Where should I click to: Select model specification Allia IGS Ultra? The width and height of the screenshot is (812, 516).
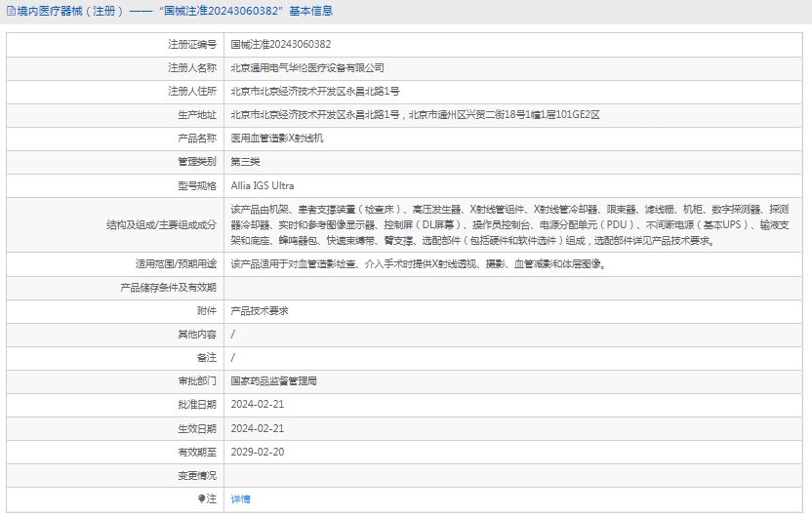tap(262, 185)
